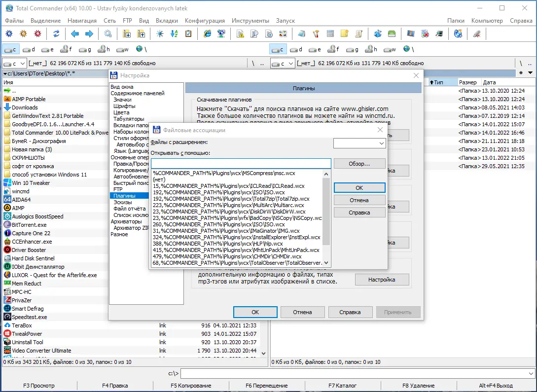Click the blue cubes toolbar icon
The width and height of the screenshot is (537, 392).
coord(378,34)
